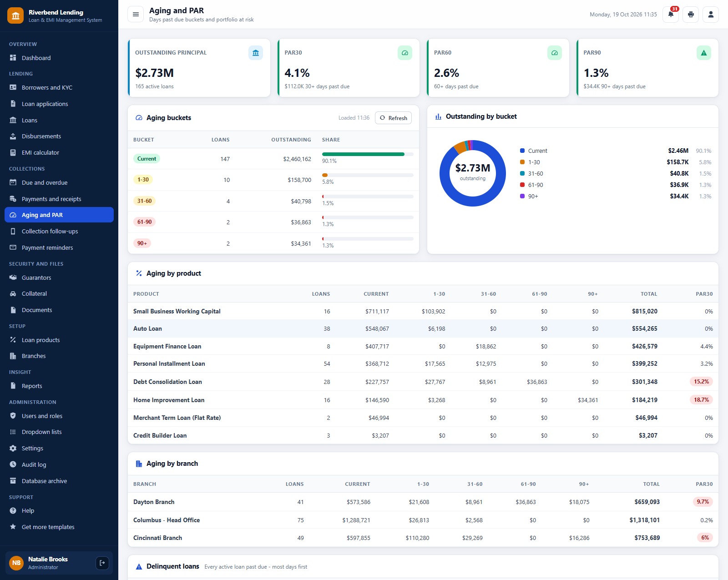This screenshot has height=580, width=728.
Task: Click the donut chart center total
Action: 473,168
